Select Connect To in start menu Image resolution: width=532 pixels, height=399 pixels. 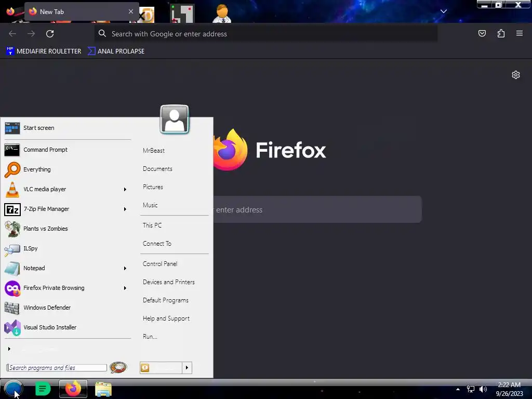[x=157, y=244]
